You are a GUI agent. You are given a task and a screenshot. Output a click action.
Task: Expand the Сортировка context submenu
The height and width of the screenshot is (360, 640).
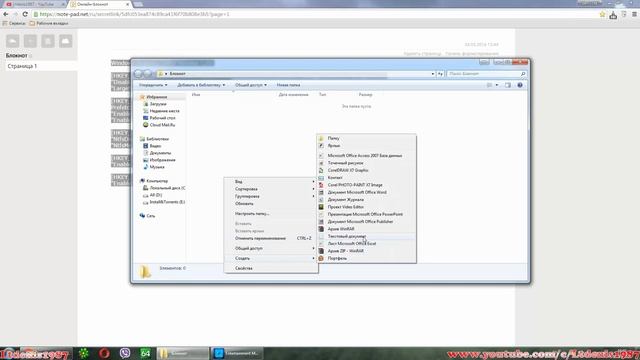pos(271,189)
